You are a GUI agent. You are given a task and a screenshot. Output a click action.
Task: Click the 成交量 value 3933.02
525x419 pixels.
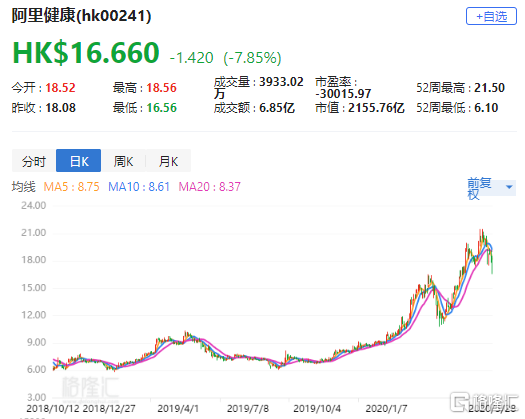pyautogui.click(x=281, y=82)
